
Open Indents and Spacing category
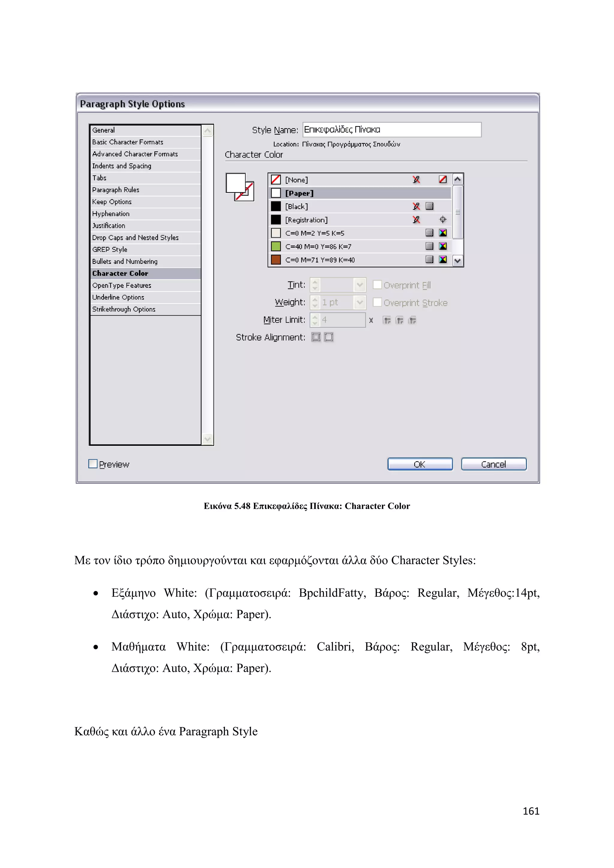pos(146,166)
